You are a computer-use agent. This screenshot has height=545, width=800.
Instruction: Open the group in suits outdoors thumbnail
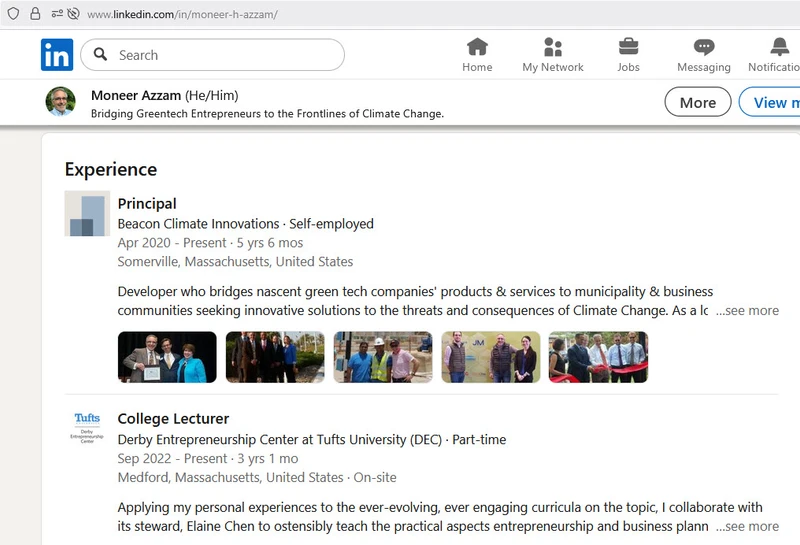[275, 357]
